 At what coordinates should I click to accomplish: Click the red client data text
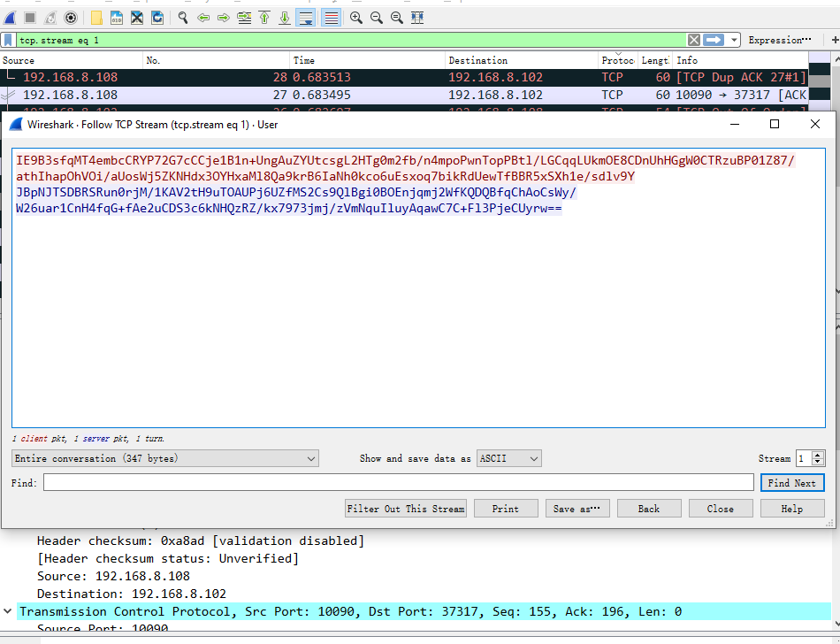(x=405, y=168)
